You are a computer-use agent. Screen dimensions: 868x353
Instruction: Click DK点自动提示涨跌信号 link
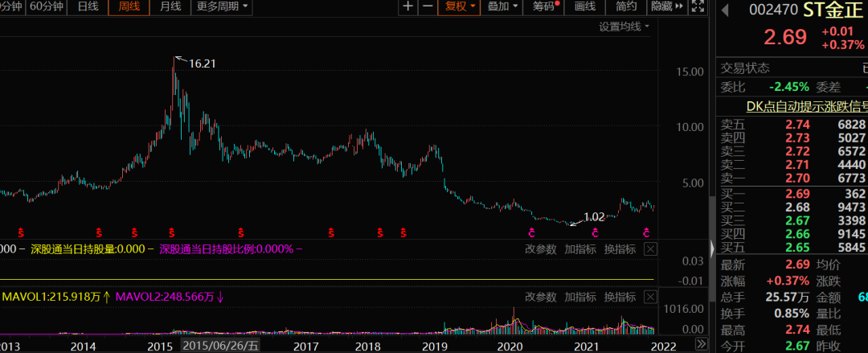(806, 106)
